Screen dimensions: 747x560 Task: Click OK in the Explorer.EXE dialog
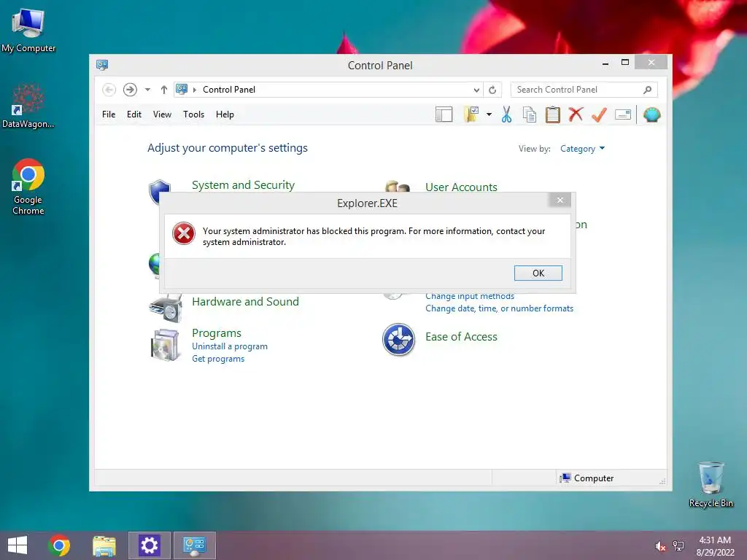[538, 273]
